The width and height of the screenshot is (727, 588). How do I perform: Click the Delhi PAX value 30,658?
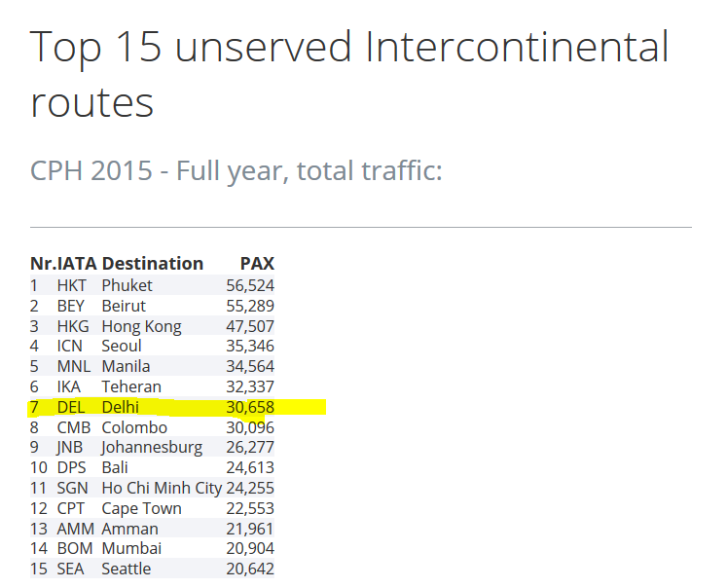(250, 407)
